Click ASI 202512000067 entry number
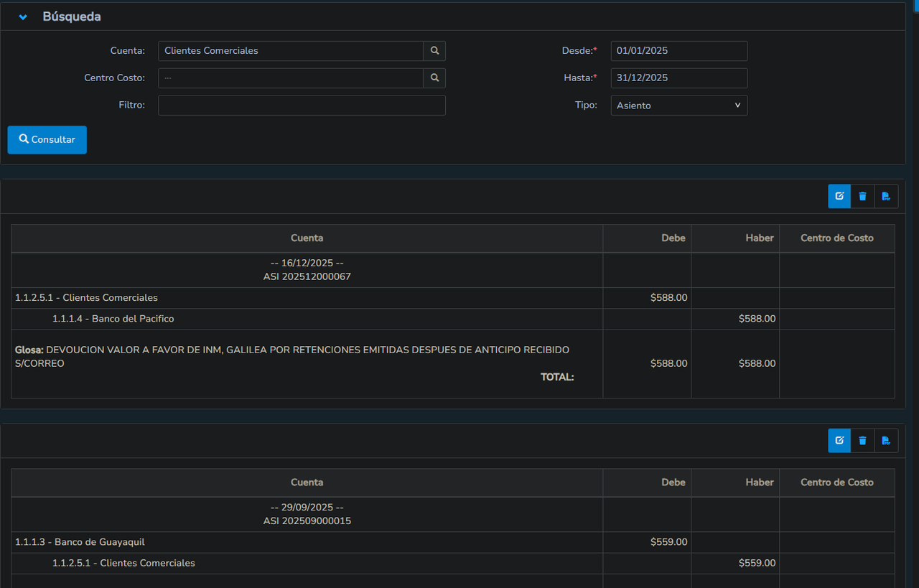The height and width of the screenshot is (588, 919). [307, 276]
